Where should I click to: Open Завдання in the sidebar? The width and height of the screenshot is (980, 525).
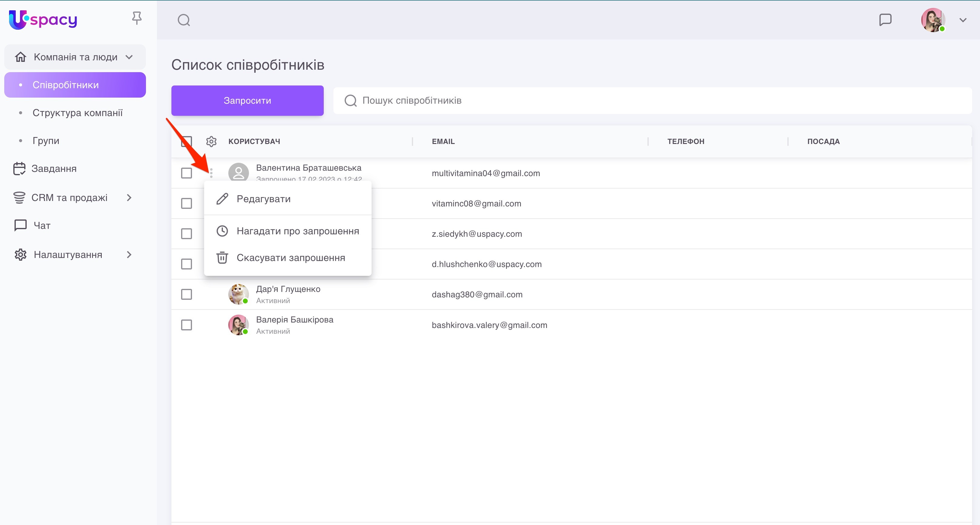coord(54,169)
